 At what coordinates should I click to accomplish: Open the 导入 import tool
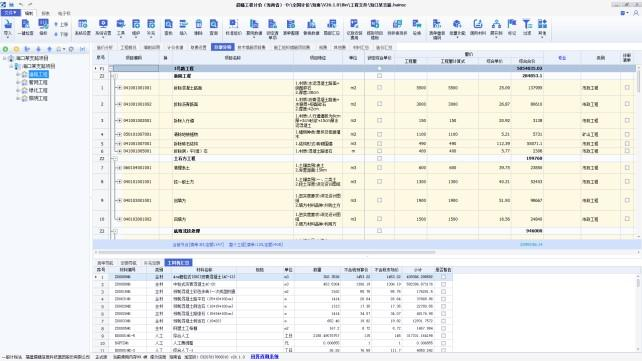pyautogui.click(x=8, y=27)
